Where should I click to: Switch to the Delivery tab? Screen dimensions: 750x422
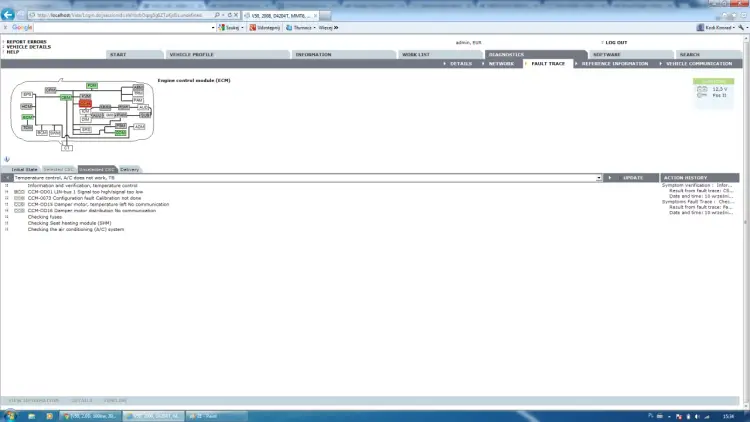[x=129, y=169]
